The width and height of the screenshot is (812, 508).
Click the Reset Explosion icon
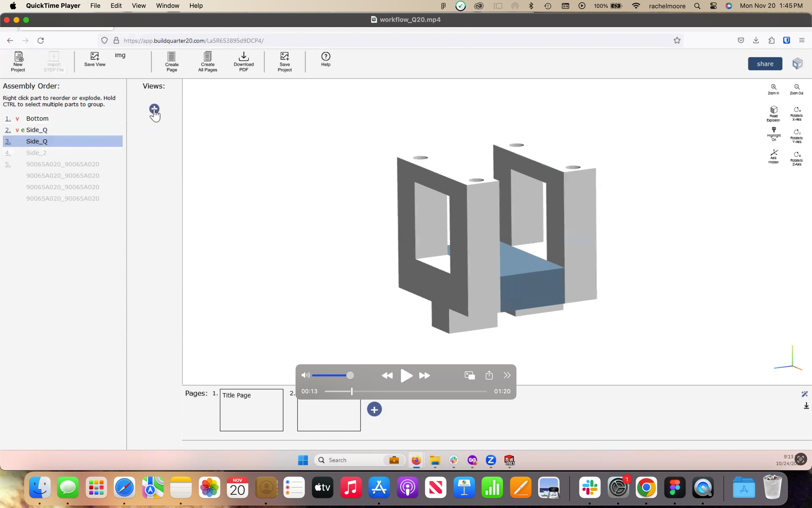pos(773,113)
